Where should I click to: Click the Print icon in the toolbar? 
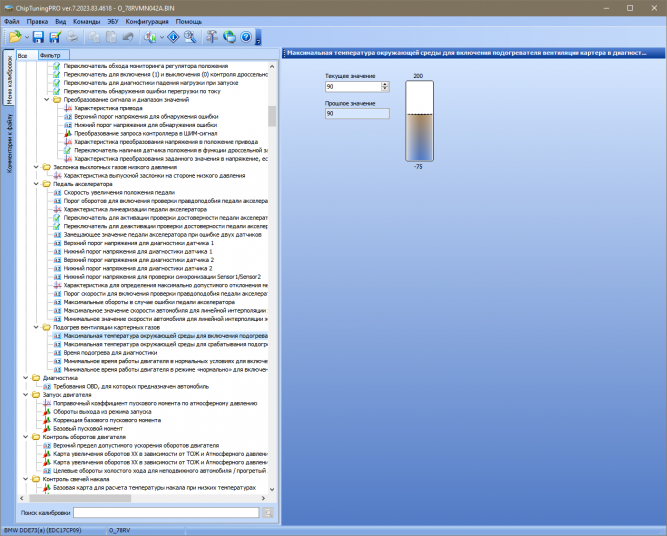[x=72, y=37]
